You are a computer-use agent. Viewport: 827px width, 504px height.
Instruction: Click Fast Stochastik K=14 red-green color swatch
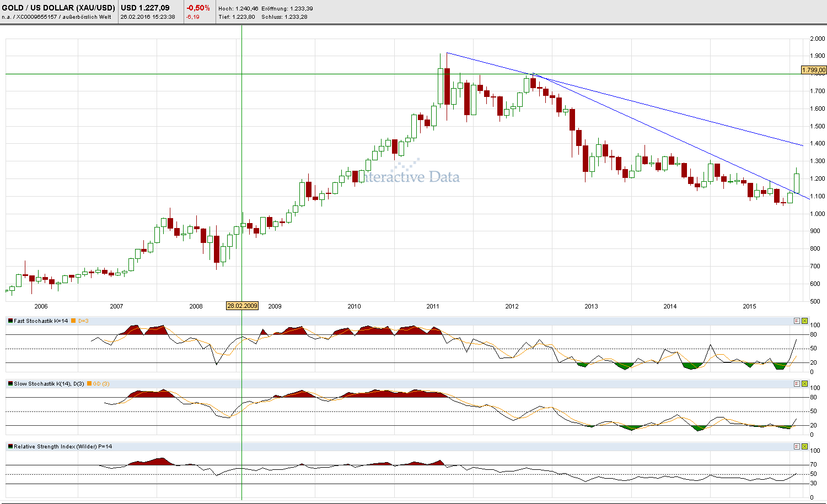(10, 321)
